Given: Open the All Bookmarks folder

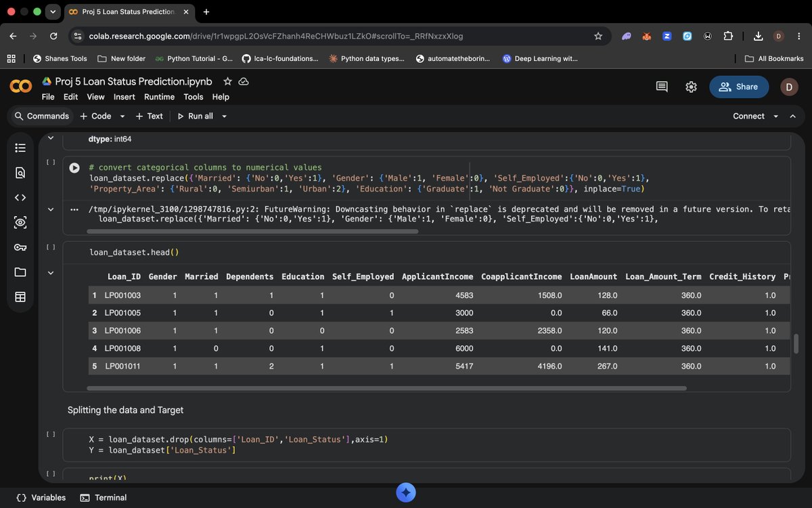Looking at the screenshot, I should (x=774, y=59).
